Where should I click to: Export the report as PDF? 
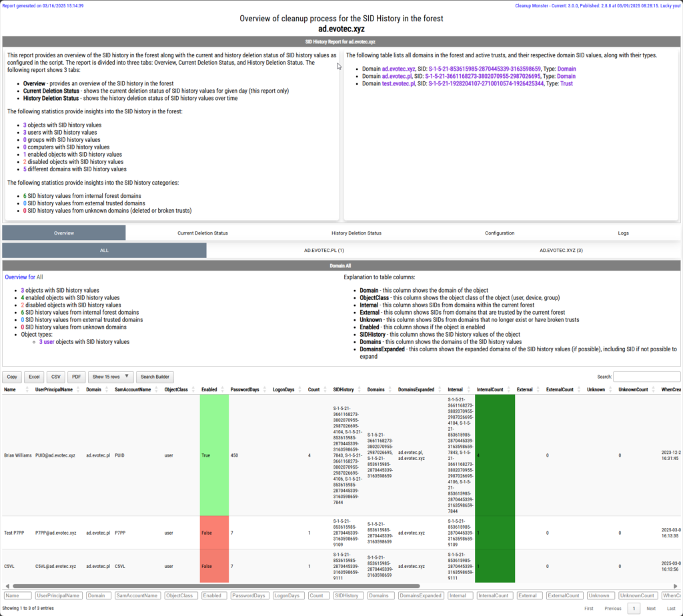[76, 377]
